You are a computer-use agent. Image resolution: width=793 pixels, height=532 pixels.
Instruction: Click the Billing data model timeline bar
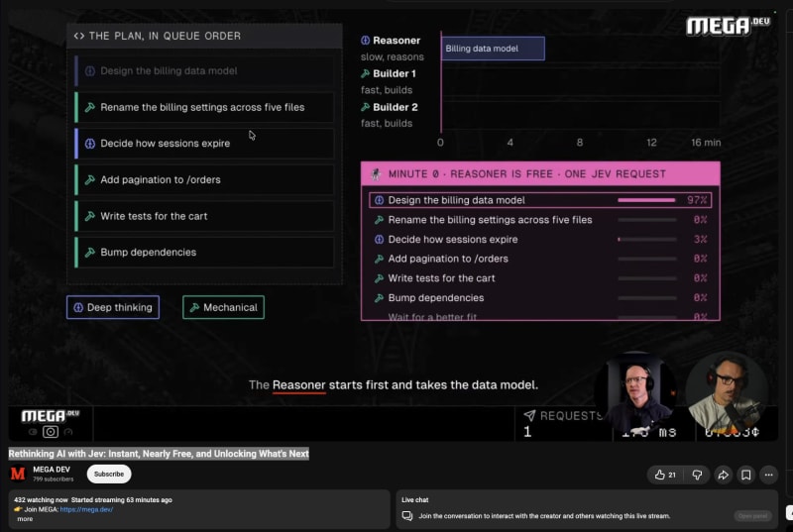(493, 49)
